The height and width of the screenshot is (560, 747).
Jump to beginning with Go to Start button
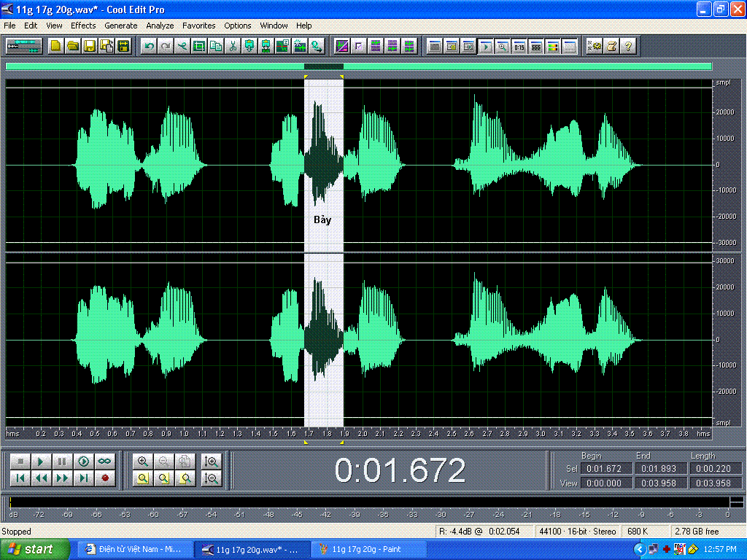pyautogui.click(x=20, y=478)
